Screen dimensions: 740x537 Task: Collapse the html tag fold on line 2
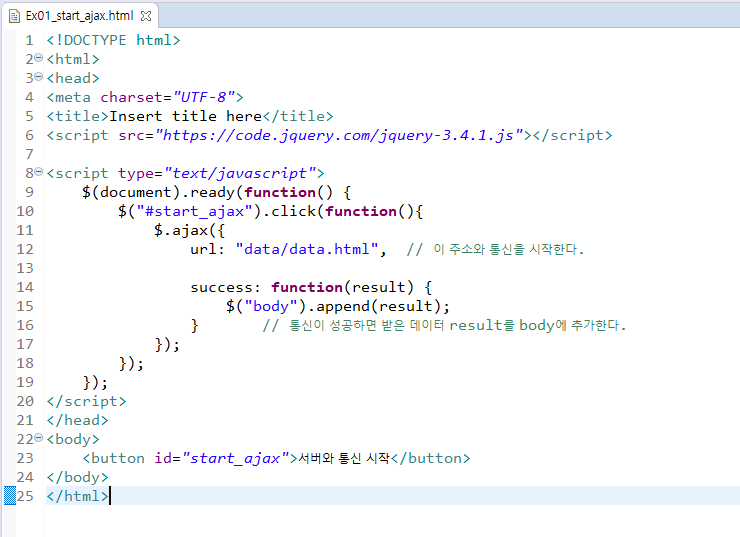(39, 58)
